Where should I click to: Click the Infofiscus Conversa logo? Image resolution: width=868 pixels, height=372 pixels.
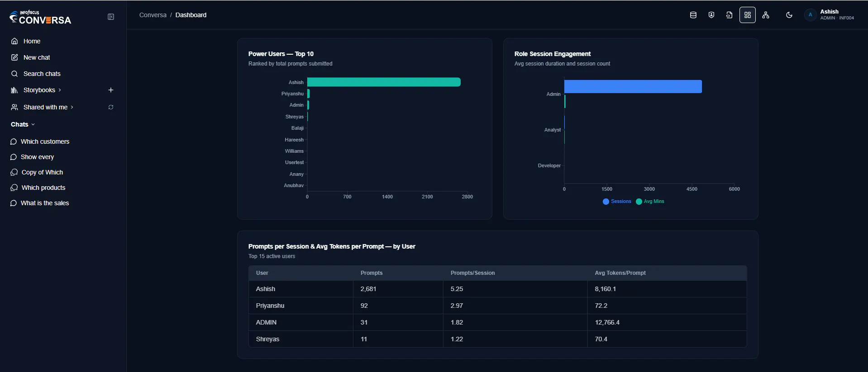(x=40, y=17)
